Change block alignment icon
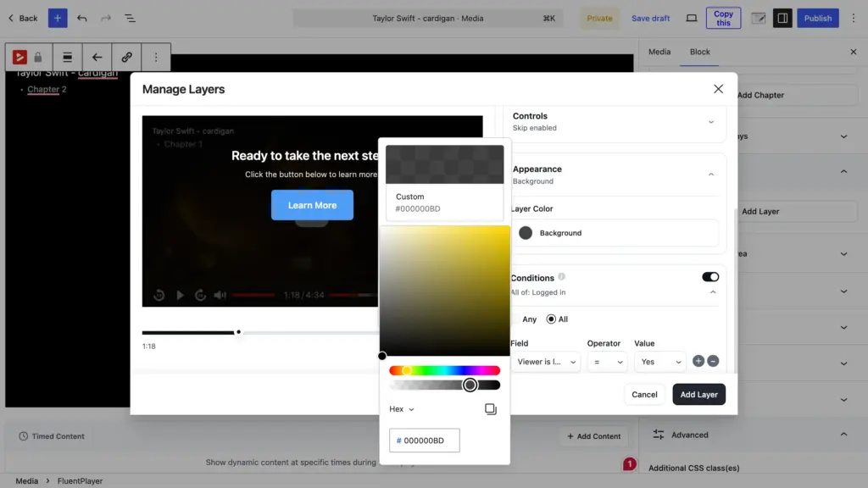The width and height of the screenshot is (868, 488). click(x=68, y=57)
